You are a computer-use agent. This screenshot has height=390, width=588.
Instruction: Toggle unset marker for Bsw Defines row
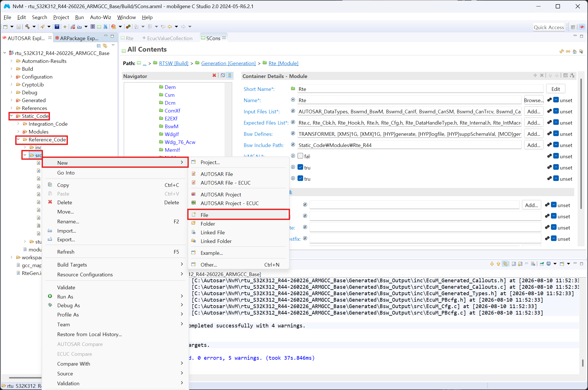[556, 134]
